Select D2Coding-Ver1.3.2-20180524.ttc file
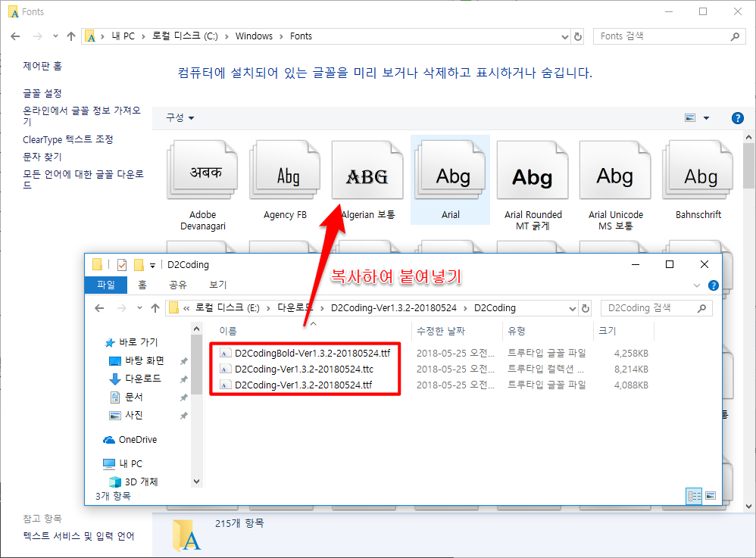The width and height of the screenshot is (756, 558). 296,369
